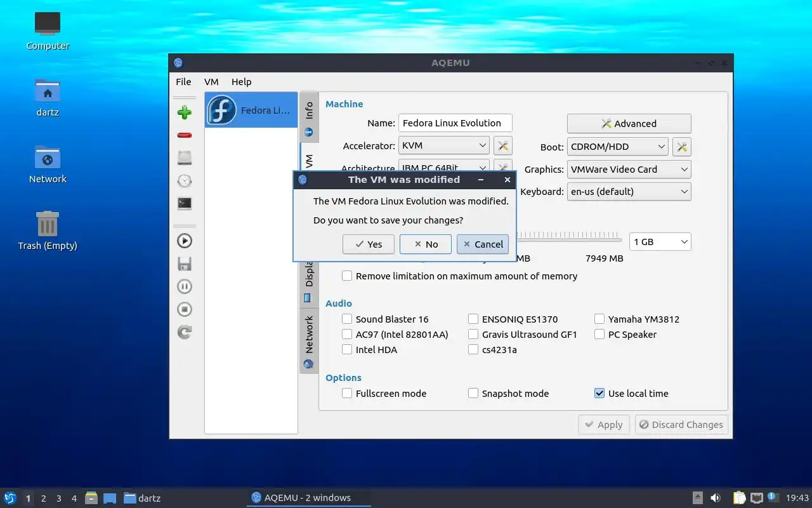Enable Intel HDA audio checkbox
Screen dimensions: 812x508
pyautogui.click(x=347, y=349)
